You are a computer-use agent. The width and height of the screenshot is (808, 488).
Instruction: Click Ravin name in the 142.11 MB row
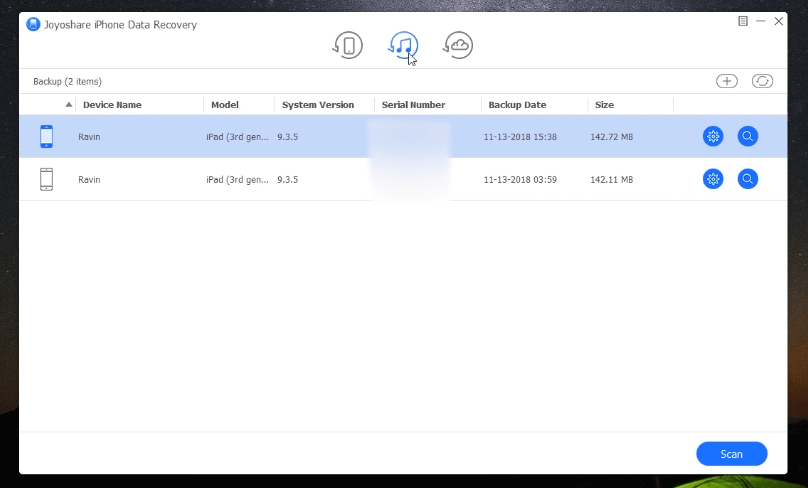click(x=89, y=179)
